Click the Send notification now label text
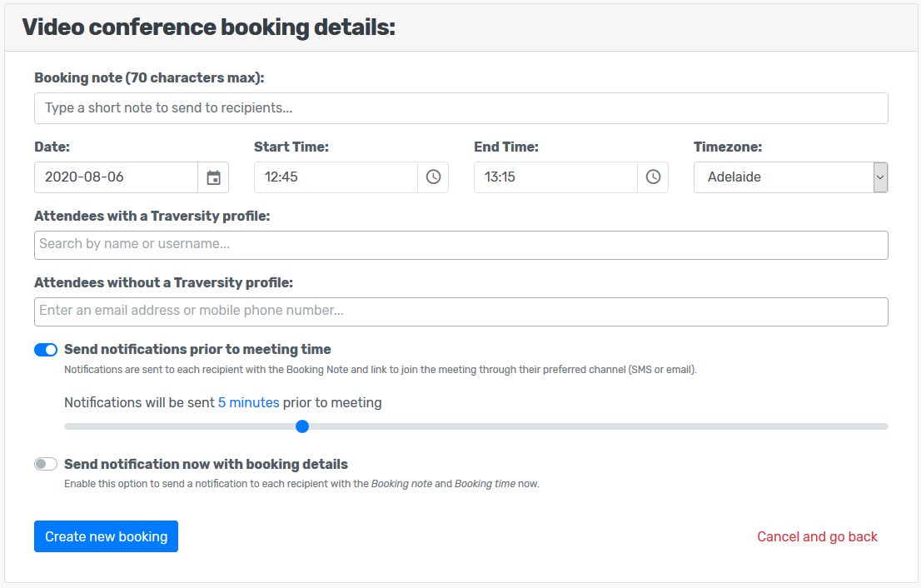Image resolution: width=921 pixels, height=588 pixels. 206,464
